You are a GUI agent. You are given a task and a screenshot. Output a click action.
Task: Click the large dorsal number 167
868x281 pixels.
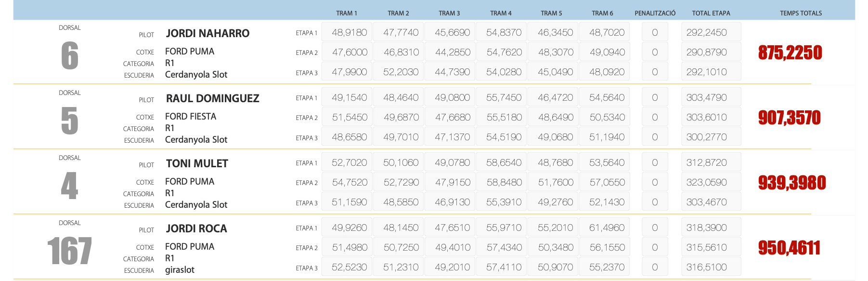click(69, 251)
